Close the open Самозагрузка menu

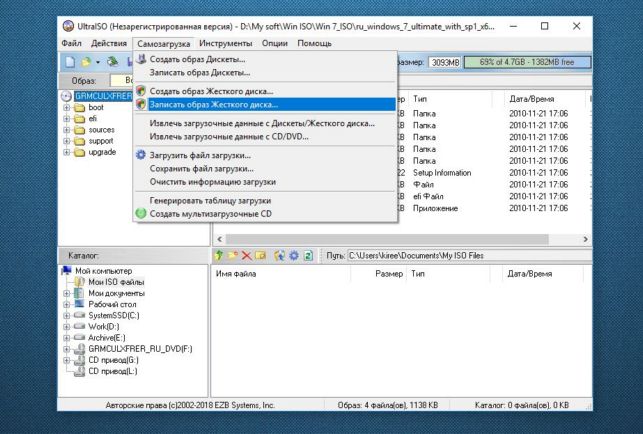(x=164, y=43)
